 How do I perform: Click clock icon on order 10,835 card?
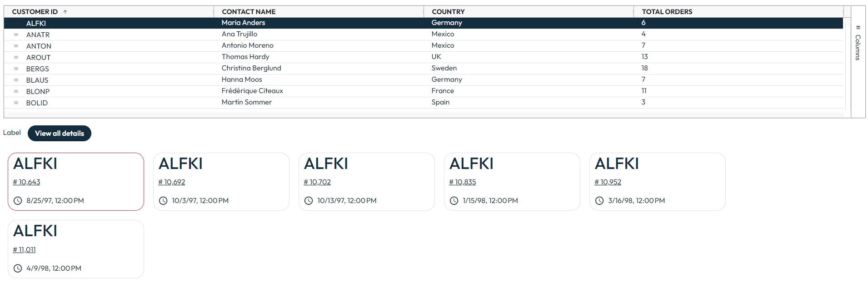pyautogui.click(x=454, y=201)
